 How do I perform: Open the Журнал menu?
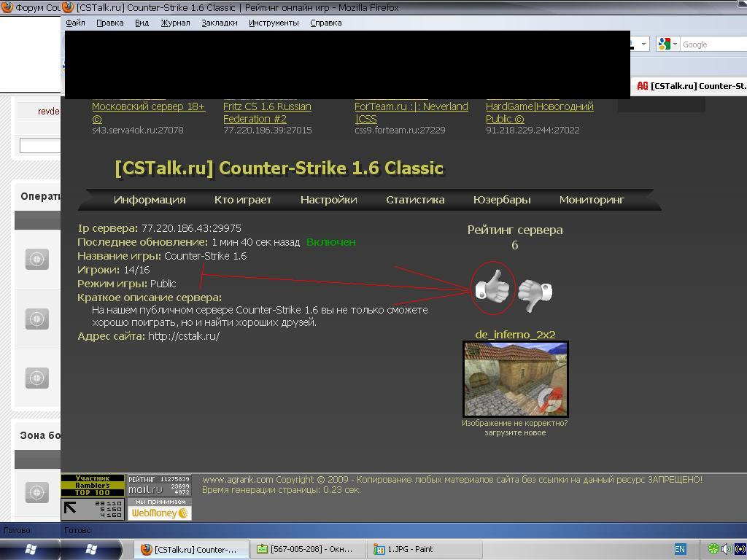click(175, 23)
